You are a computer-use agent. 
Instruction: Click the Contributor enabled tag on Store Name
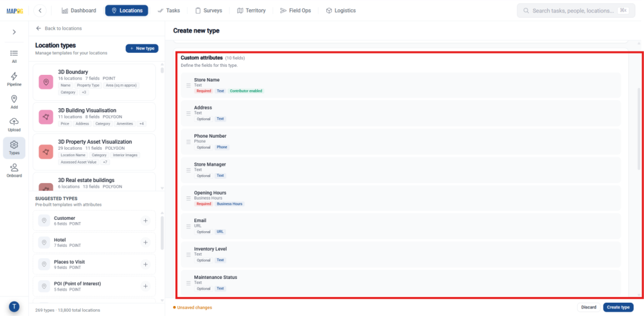coord(246,91)
